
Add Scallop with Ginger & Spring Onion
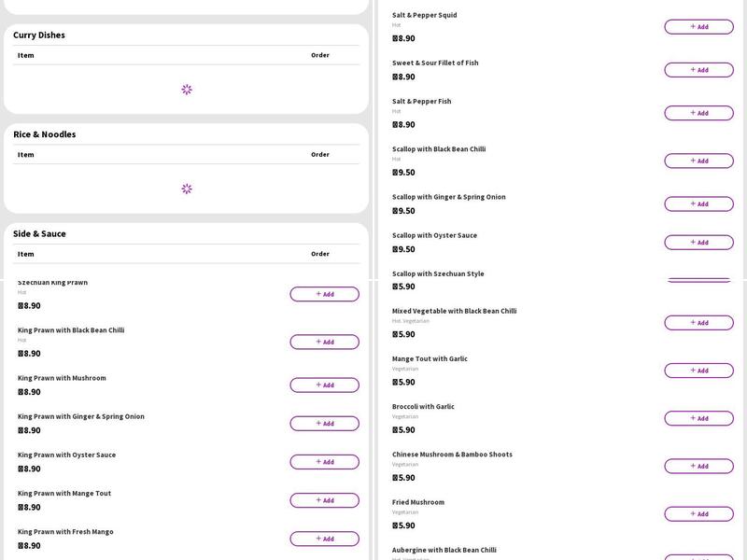click(698, 203)
